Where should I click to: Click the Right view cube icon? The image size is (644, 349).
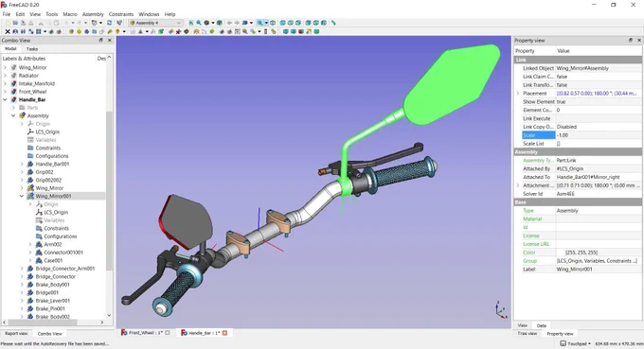[x=298, y=23]
